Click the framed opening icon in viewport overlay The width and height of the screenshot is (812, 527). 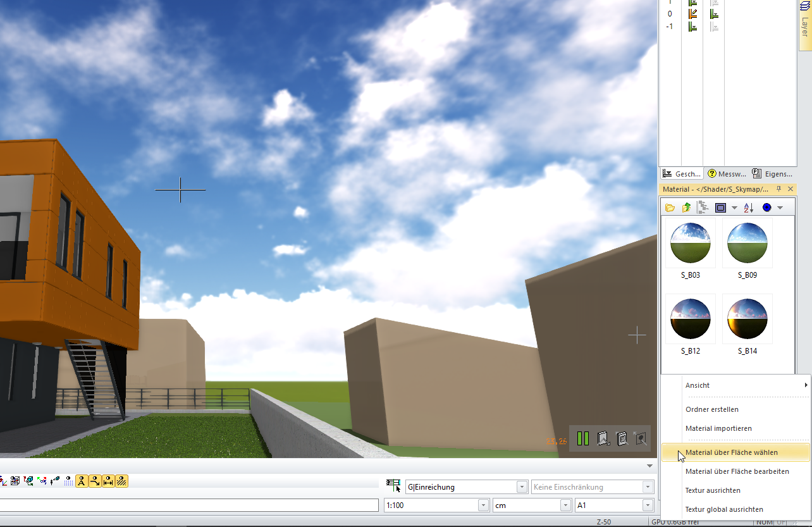(620, 437)
